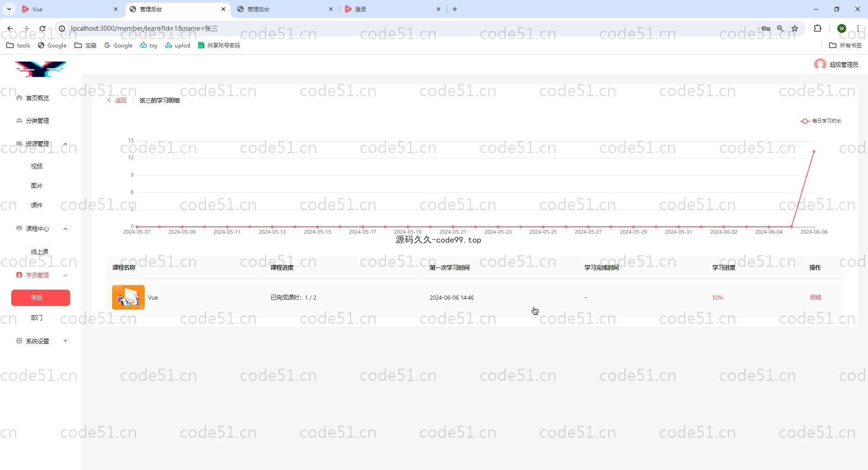Go to 首页概览 in the sidebar

pyautogui.click(x=37, y=98)
